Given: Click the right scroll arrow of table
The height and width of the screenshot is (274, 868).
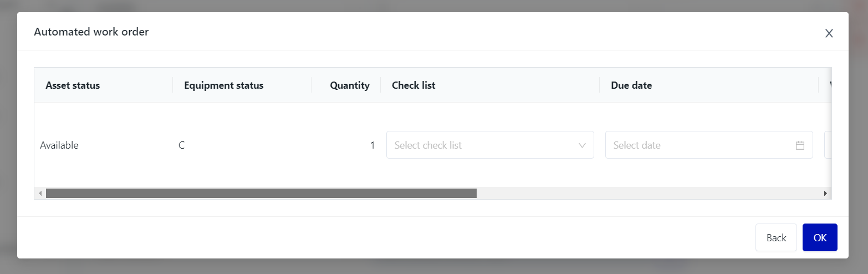Looking at the screenshot, I should [825, 194].
